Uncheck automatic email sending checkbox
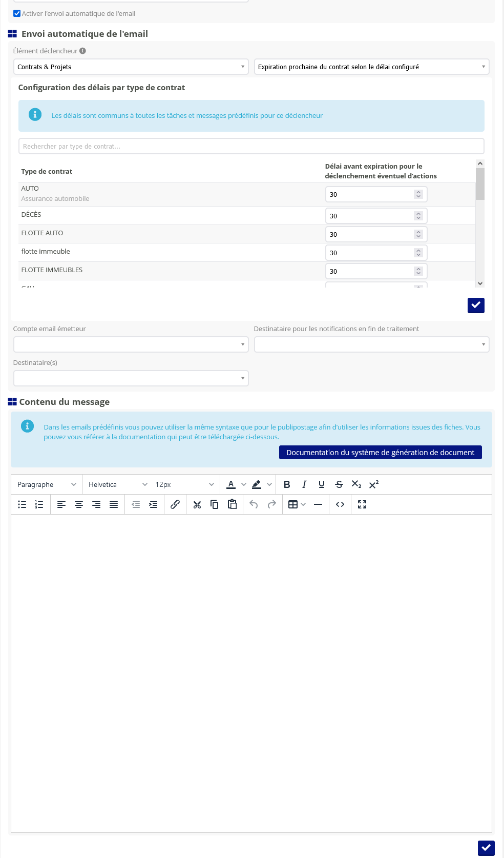Image resolution: width=504 pixels, height=858 pixels. [17, 13]
